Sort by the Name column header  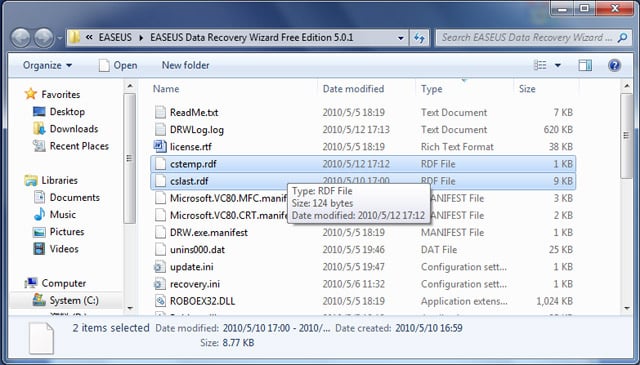(x=166, y=89)
